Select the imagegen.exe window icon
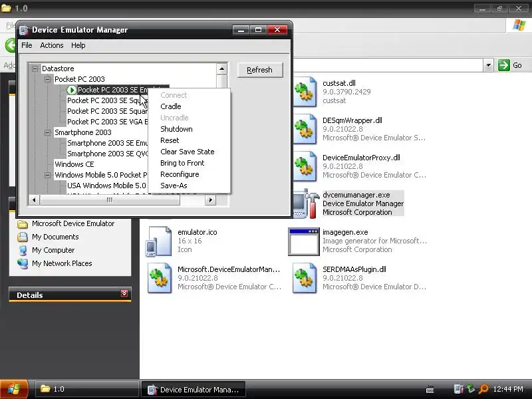 coord(304,241)
